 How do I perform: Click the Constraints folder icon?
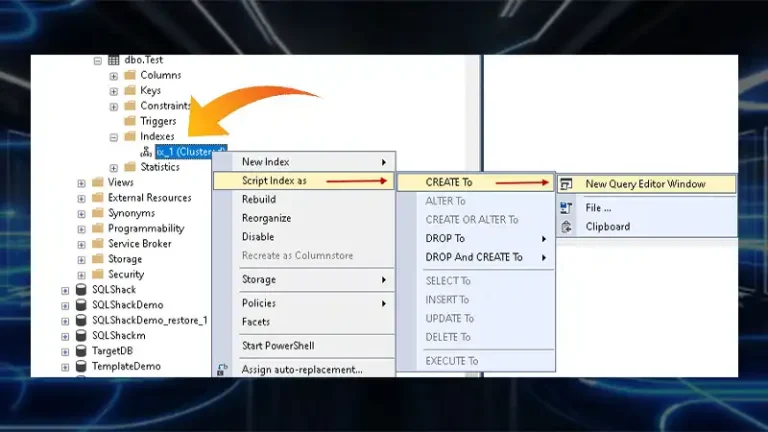point(130,105)
